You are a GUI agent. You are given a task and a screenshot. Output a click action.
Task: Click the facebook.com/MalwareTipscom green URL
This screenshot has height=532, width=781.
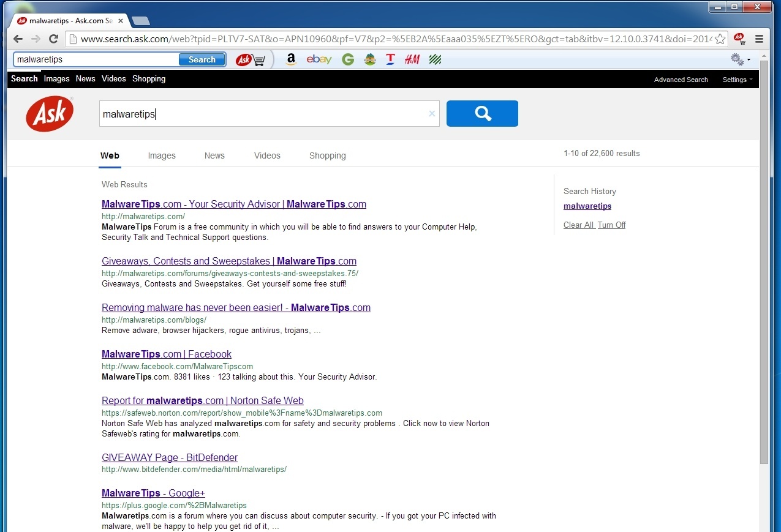tap(177, 366)
